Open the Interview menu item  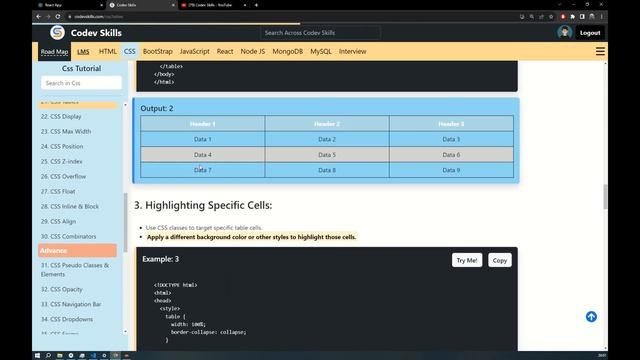pos(353,51)
